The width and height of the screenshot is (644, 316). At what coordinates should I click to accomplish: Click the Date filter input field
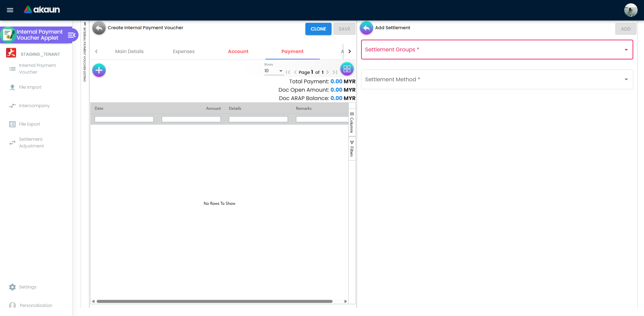[124, 119]
